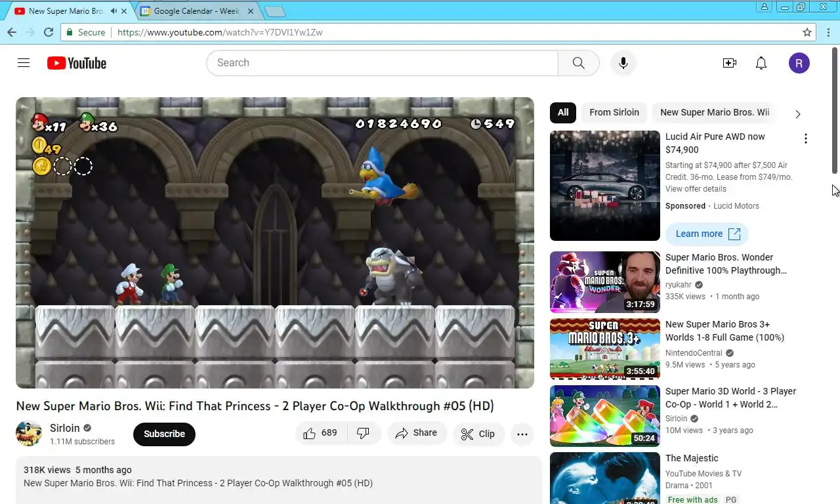The width and height of the screenshot is (840, 504).
Task: Open Super Mario Bros. Wonder video thumbnail
Action: point(605,282)
